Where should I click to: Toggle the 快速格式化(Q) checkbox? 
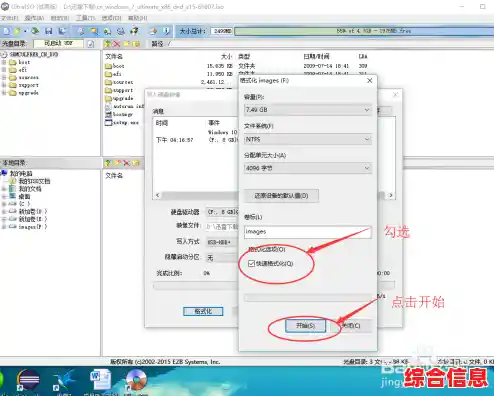point(251,264)
